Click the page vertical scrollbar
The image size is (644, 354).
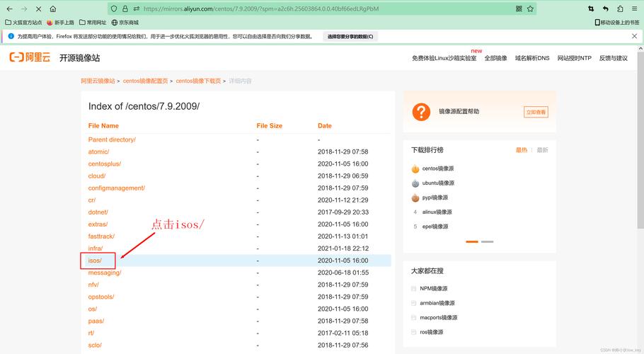click(640, 139)
